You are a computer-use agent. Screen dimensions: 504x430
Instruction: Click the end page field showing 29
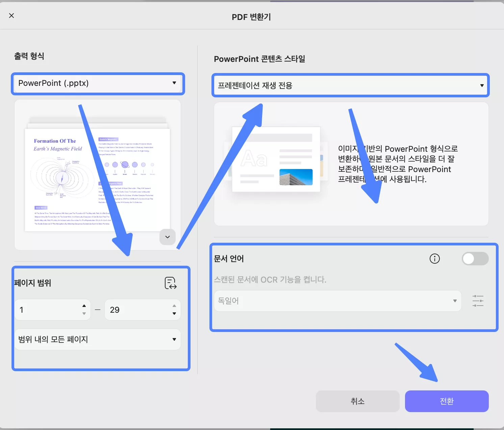143,310
